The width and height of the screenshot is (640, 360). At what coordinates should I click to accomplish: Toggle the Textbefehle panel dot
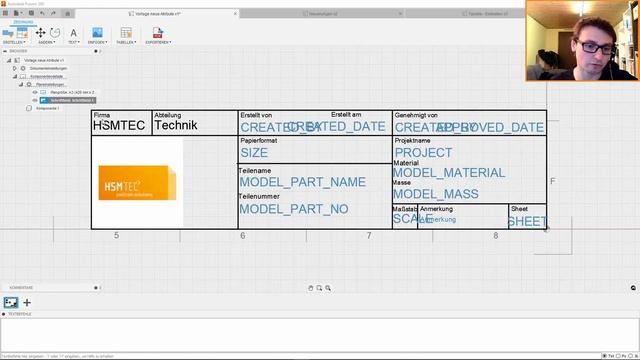coord(4,314)
